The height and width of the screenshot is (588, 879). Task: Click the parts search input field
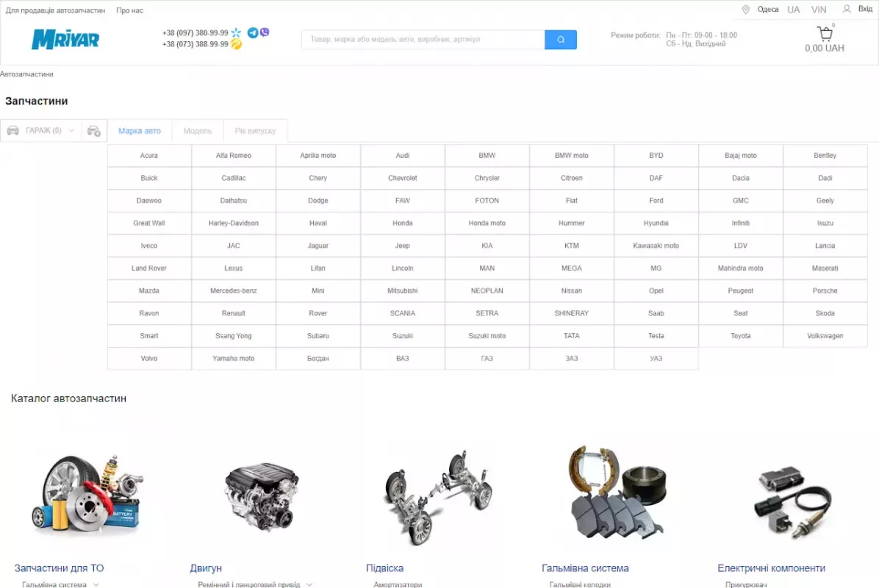pyautogui.click(x=423, y=40)
